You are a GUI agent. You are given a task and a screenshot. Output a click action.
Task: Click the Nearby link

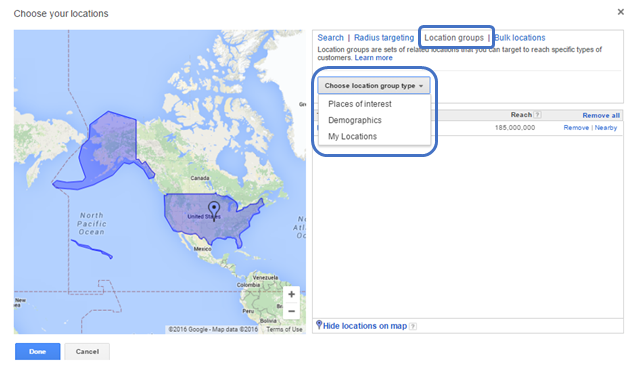(606, 128)
